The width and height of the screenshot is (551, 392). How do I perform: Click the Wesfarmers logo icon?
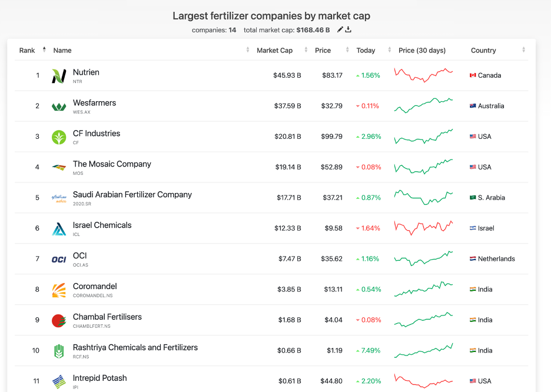[x=59, y=107]
